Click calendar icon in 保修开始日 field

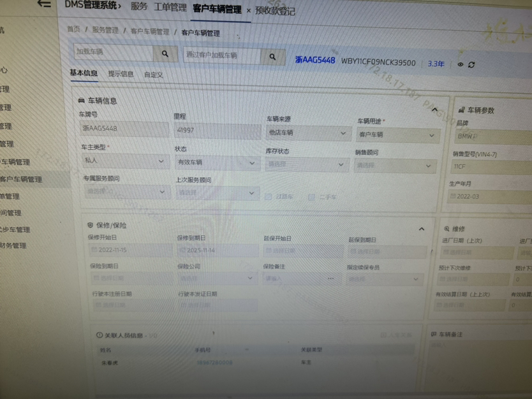94,250
